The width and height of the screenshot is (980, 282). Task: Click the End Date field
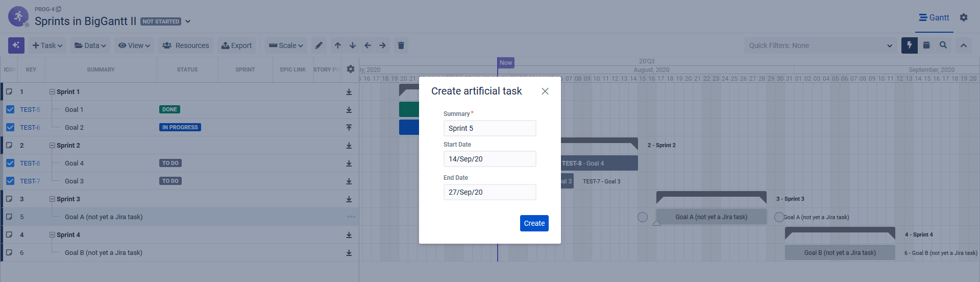pos(490,192)
